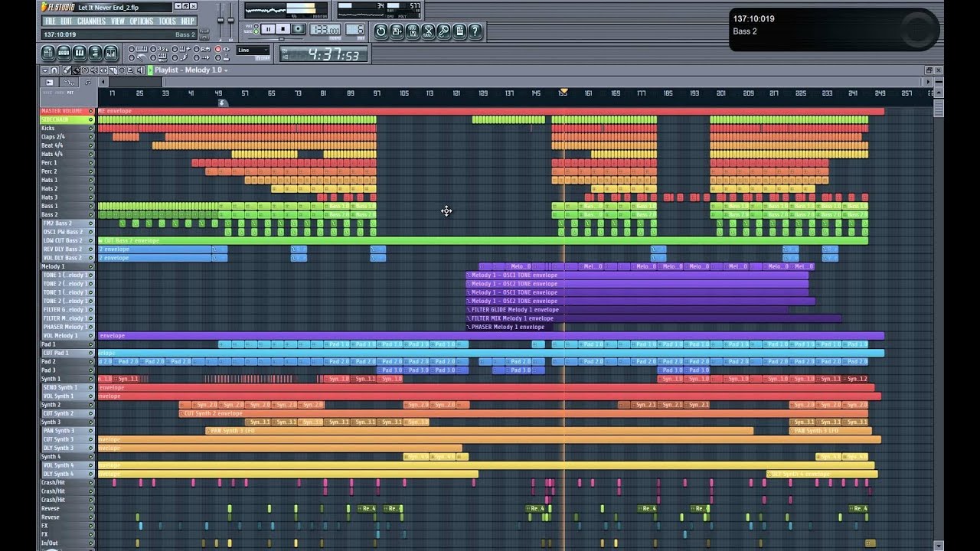Open the Line snap dropdown

[253, 50]
